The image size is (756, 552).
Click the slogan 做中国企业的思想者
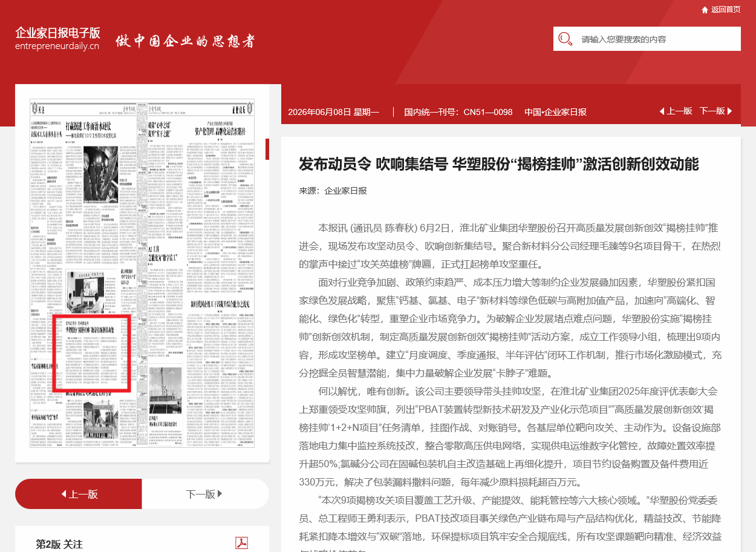tap(186, 41)
